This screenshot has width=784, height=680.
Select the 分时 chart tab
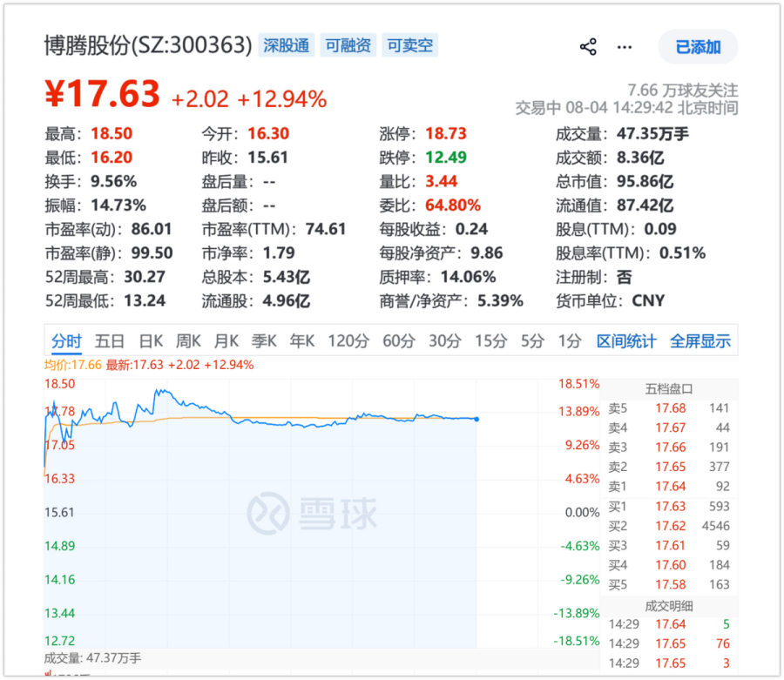66,341
